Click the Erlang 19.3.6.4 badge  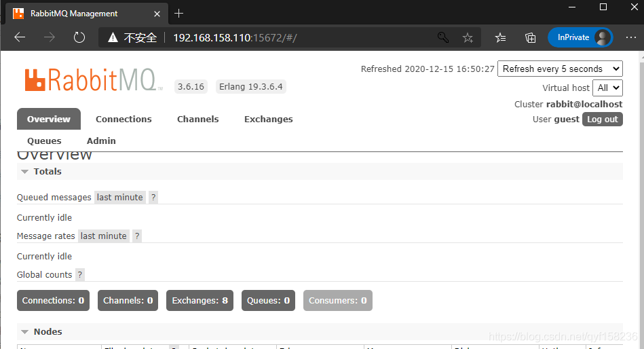(251, 87)
